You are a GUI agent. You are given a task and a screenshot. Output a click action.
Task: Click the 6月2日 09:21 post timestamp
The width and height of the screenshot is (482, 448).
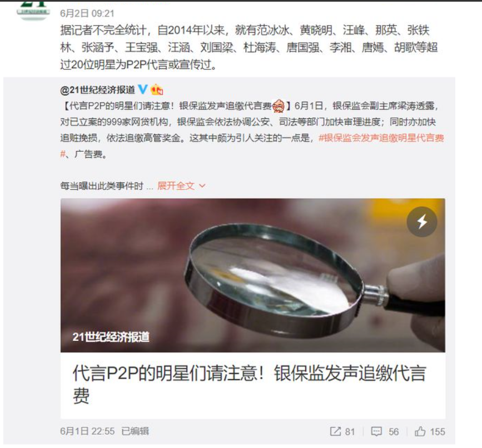(x=87, y=13)
